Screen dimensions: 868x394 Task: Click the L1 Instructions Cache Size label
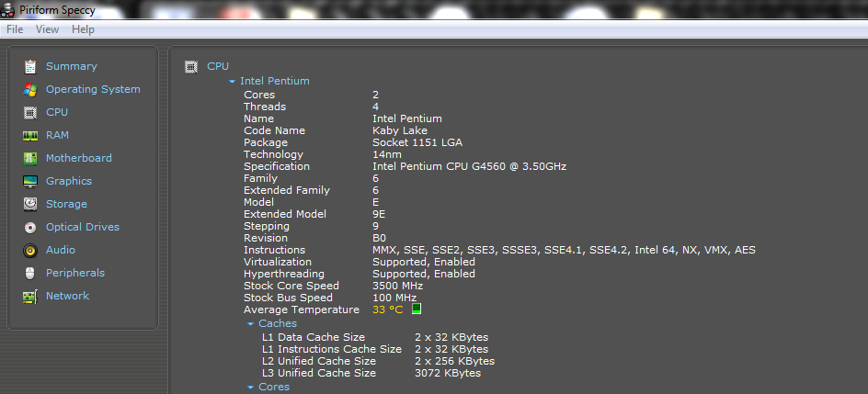tap(332, 349)
